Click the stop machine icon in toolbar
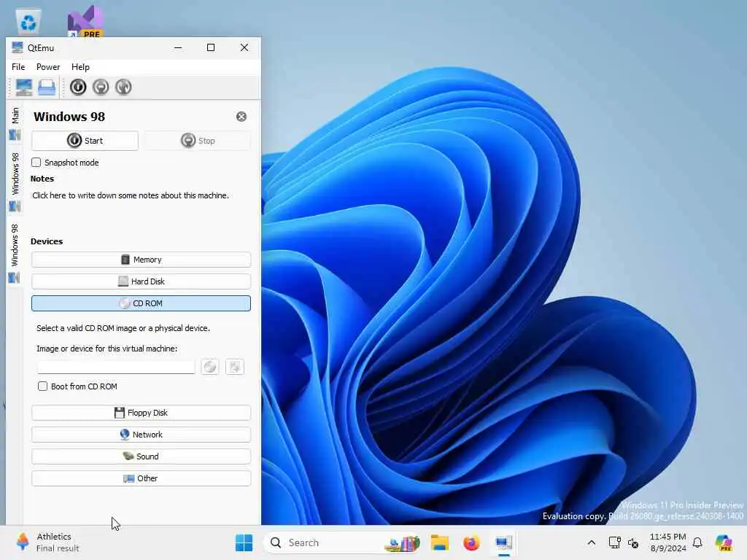This screenshot has width=747, height=560. point(101,87)
